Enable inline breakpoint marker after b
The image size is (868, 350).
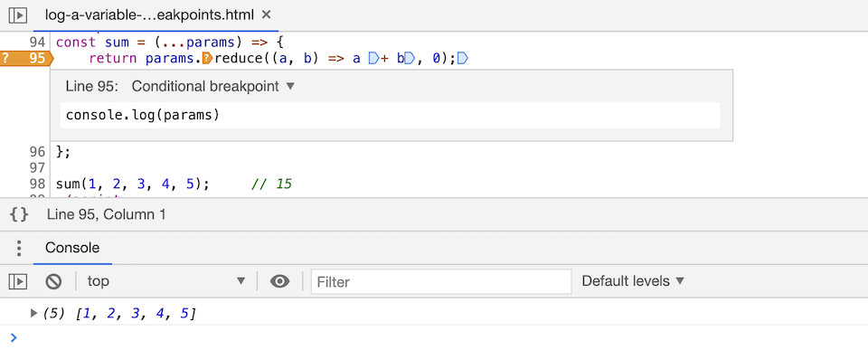[409, 58]
